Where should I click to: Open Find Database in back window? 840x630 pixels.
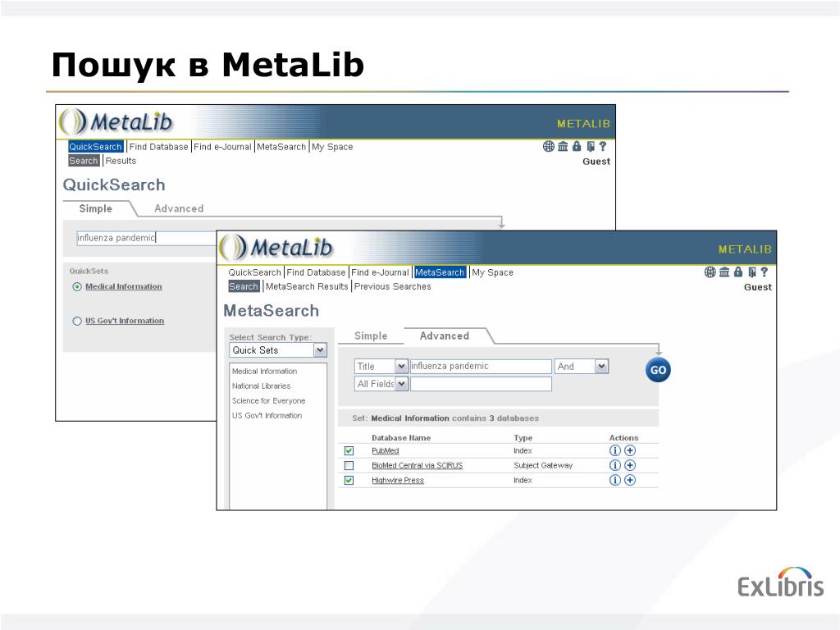click(x=158, y=147)
